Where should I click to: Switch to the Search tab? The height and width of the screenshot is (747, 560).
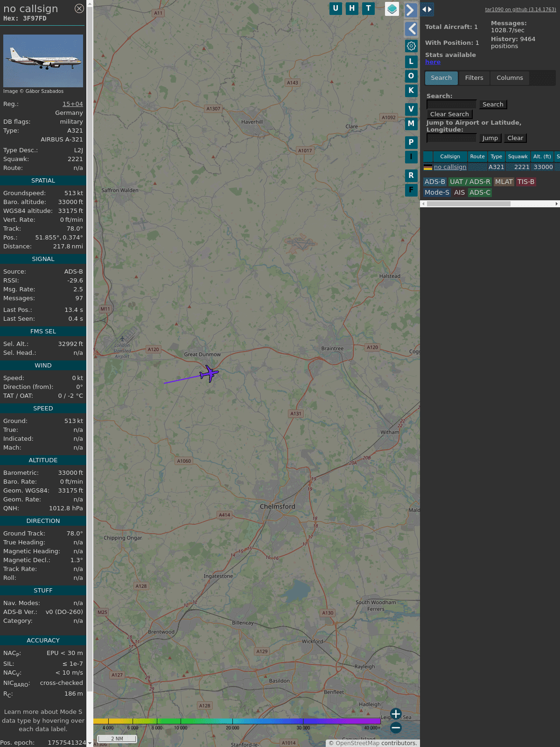pyautogui.click(x=441, y=78)
